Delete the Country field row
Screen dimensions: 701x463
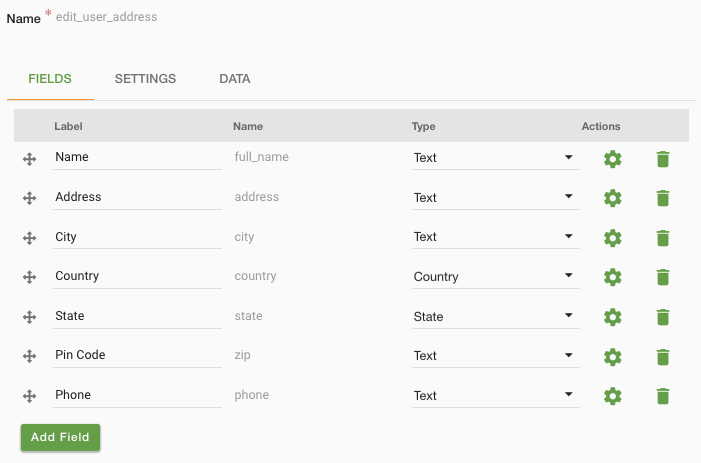coord(663,277)
